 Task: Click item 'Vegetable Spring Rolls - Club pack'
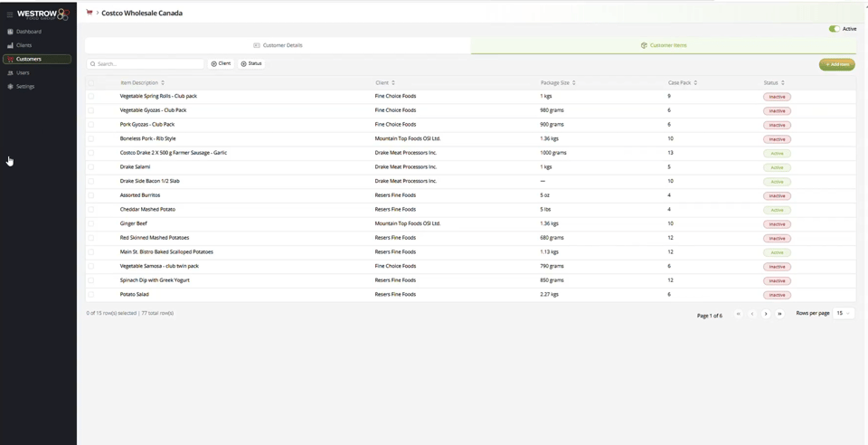coord(158,96)
